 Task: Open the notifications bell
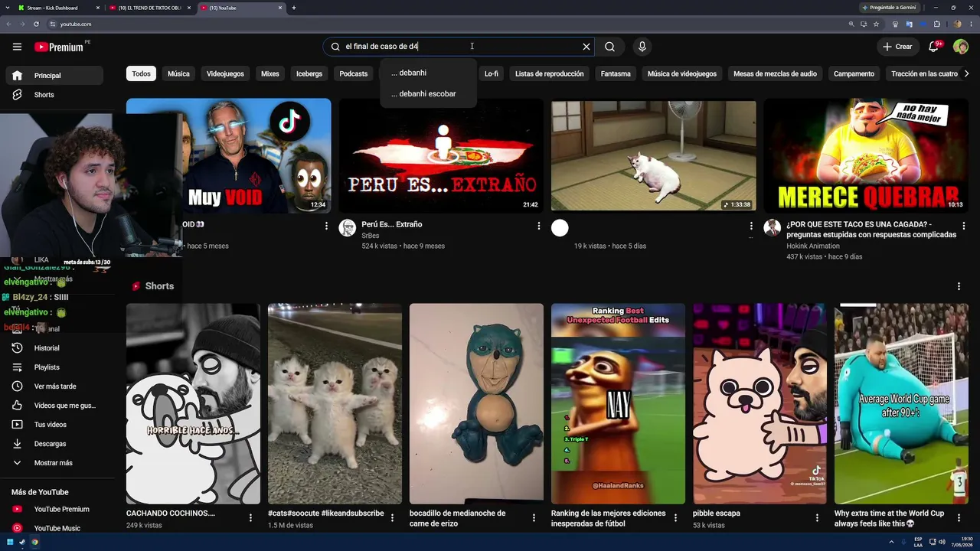(x=934, y=47)
